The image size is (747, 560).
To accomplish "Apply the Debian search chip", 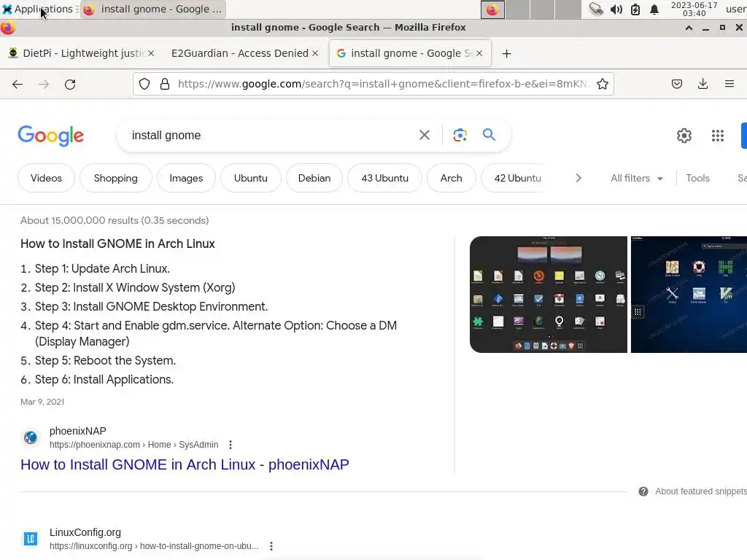I will click(x=314, y=178).
